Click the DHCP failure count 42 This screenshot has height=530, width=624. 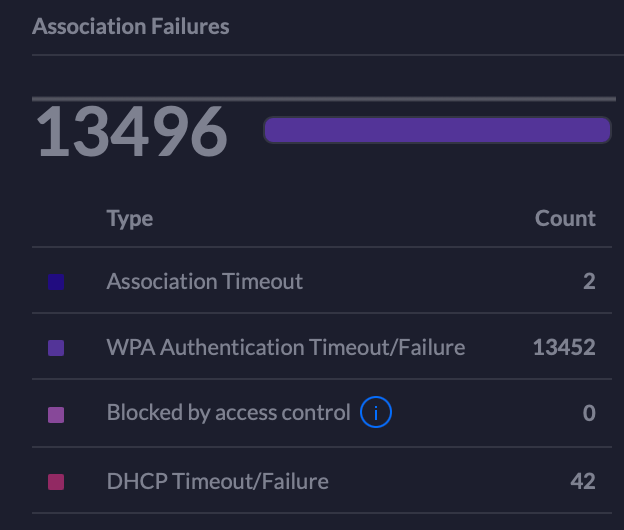tap(583, 481)
